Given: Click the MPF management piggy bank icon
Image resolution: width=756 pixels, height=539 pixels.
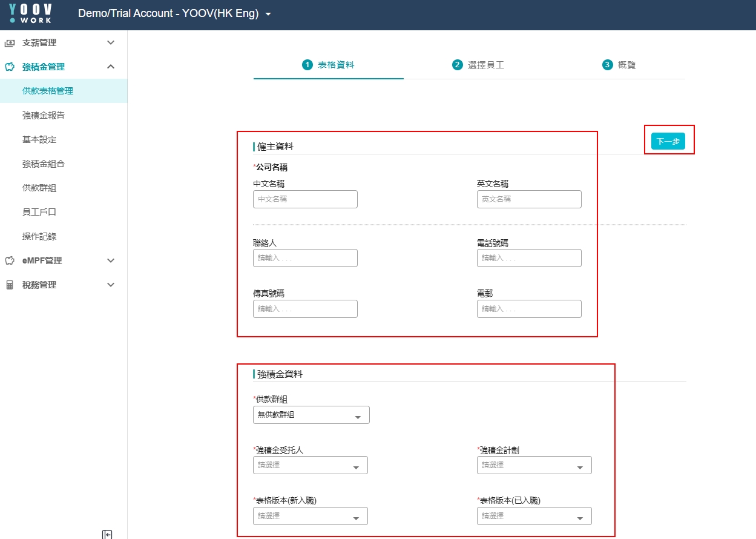Looking at the screenshot, I should point(10,67).
